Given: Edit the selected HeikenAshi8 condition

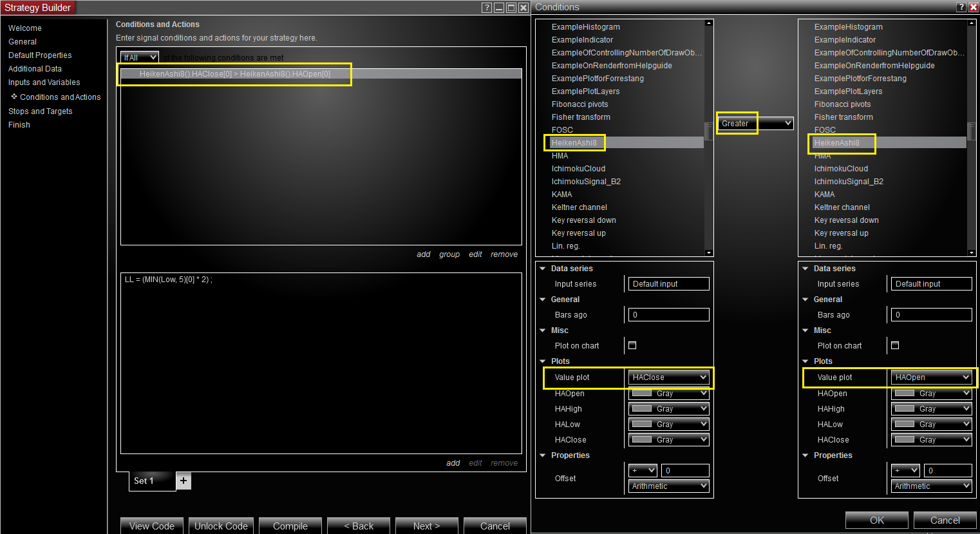Looking at the screenshot, I should tap(475, 254).
